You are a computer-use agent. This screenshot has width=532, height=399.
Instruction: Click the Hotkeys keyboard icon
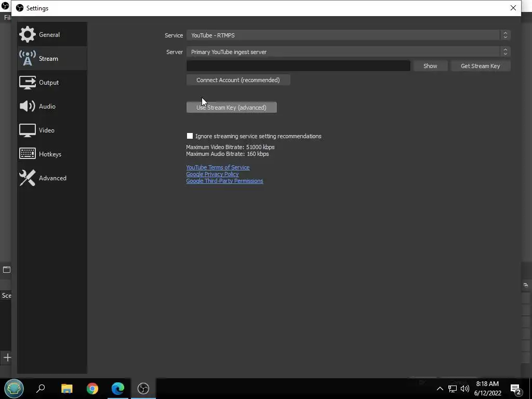coord(27,154)
